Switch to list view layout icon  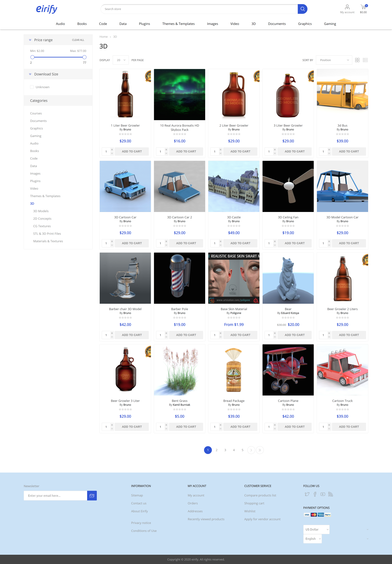365,60
